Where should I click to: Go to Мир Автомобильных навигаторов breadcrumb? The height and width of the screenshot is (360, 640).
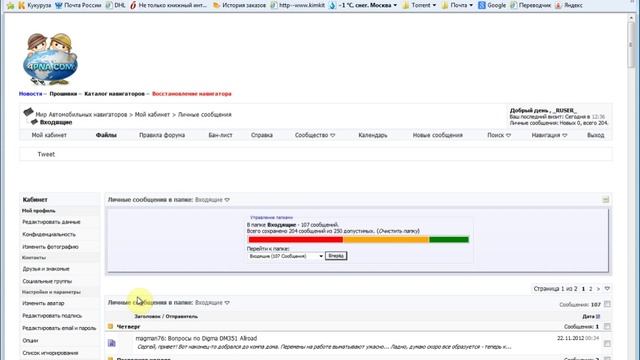click(81, 115)
